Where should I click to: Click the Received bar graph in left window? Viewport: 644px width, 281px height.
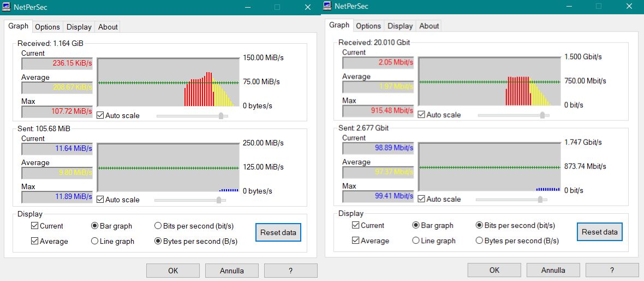169,83
